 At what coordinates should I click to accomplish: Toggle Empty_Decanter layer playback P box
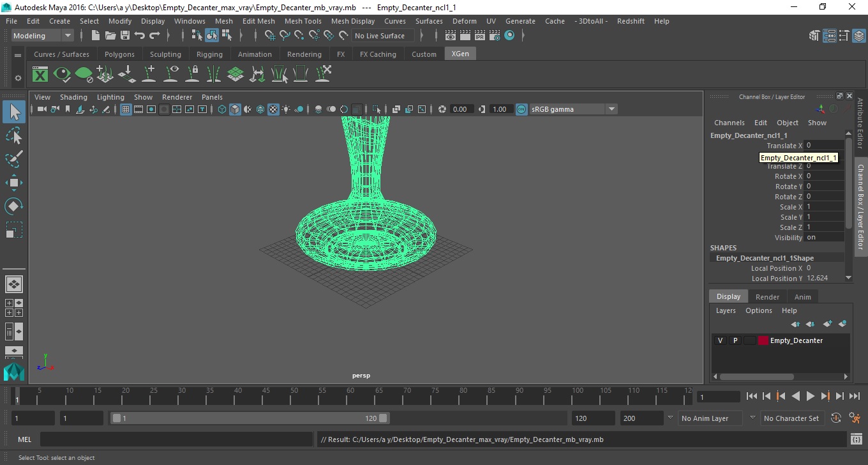(735, 340)
